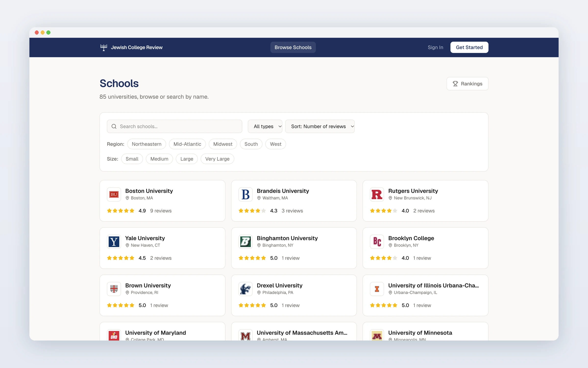Click the Get Started button
This screenshot has height=368, width=588.
[469, 47]
